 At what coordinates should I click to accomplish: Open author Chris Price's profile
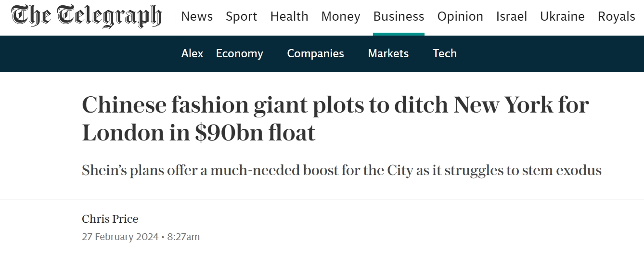point(110,219)
